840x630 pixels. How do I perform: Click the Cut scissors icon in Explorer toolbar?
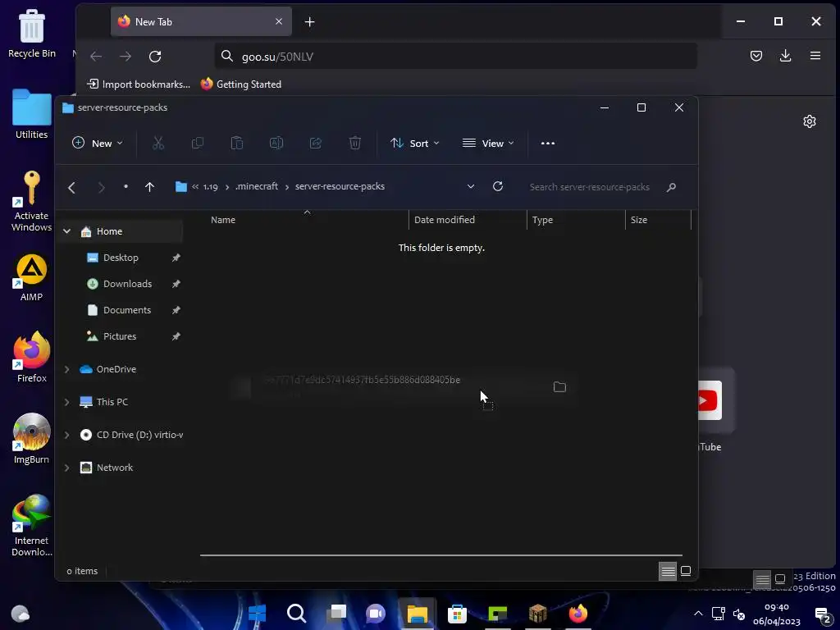(158, 143)
